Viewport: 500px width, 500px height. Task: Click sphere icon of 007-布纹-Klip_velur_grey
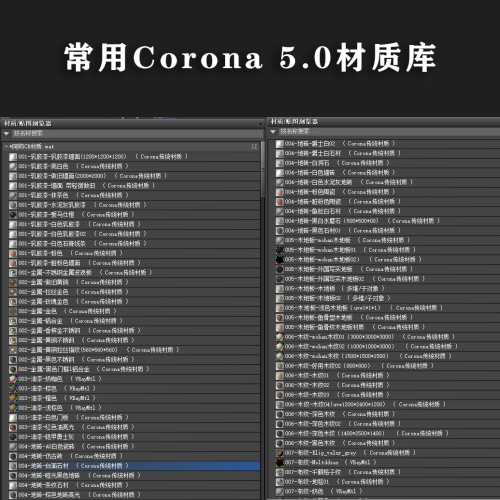point(280,453)
